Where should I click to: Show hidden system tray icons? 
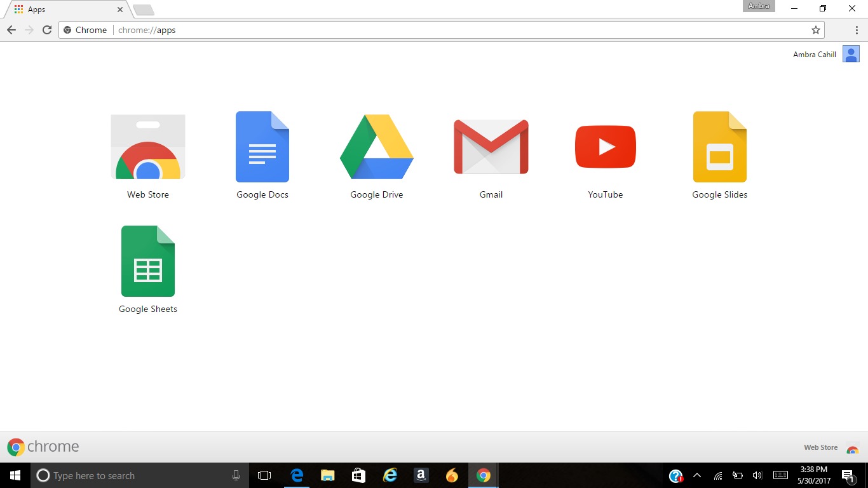[696, 475]
